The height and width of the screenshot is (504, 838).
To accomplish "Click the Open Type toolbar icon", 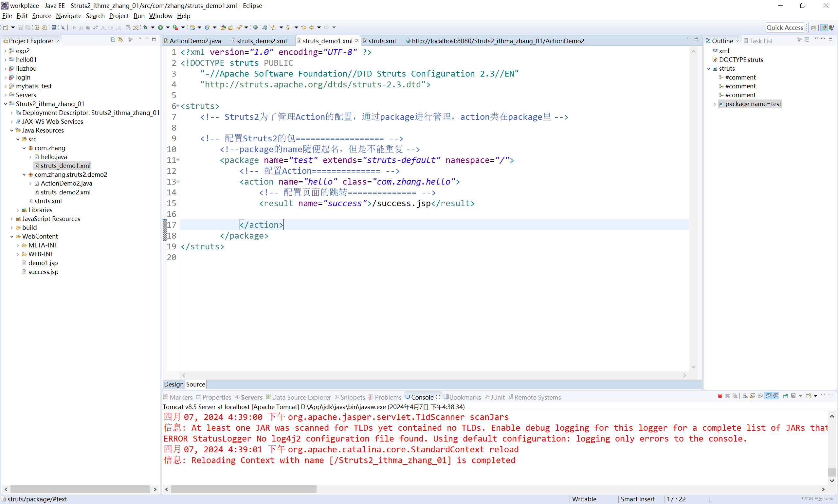I will click(x=223, y=27).
